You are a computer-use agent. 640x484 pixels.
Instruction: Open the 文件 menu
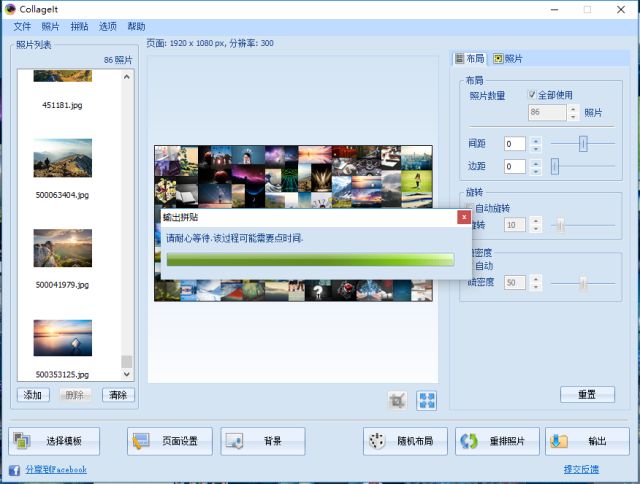pyautogui.click(x=22, y=27)
